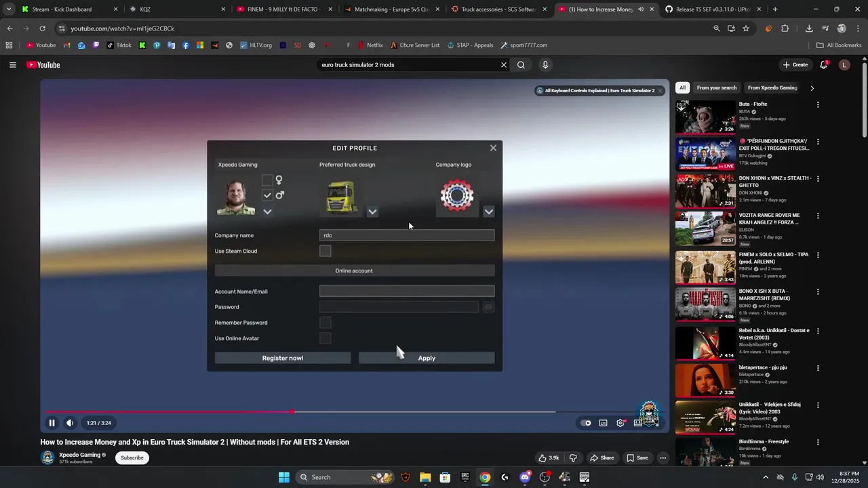Open more actions for the video

tap(663, 457)
